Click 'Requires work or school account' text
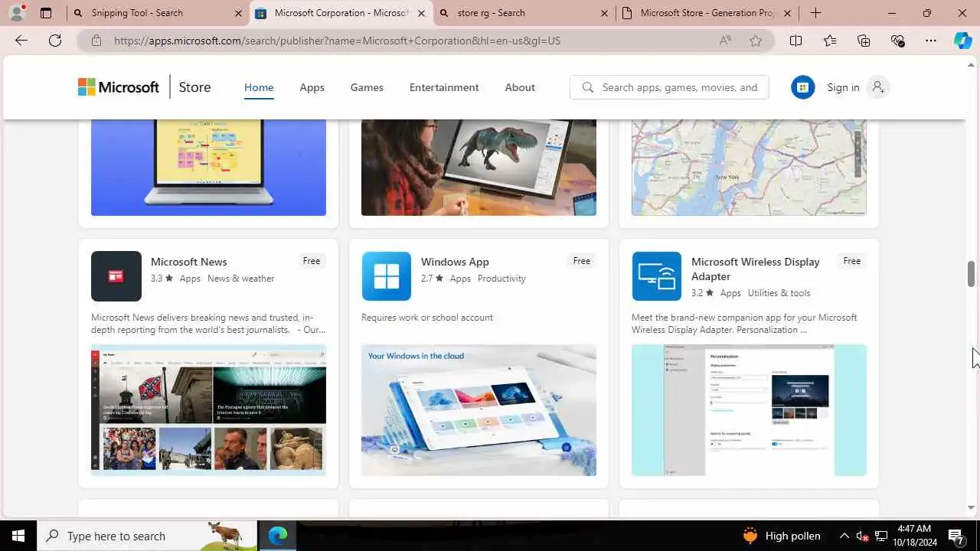This screenshot has height=551, width=980. (427, 318)
